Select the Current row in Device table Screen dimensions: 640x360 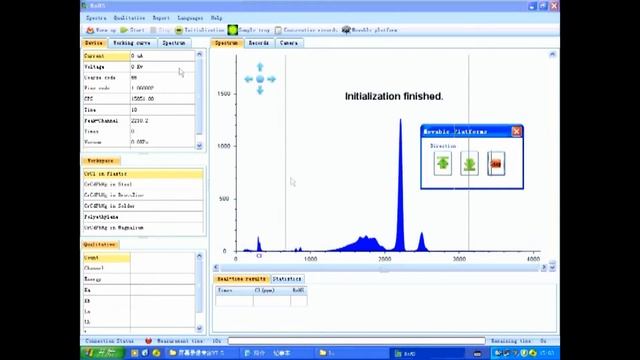(139, 56)
